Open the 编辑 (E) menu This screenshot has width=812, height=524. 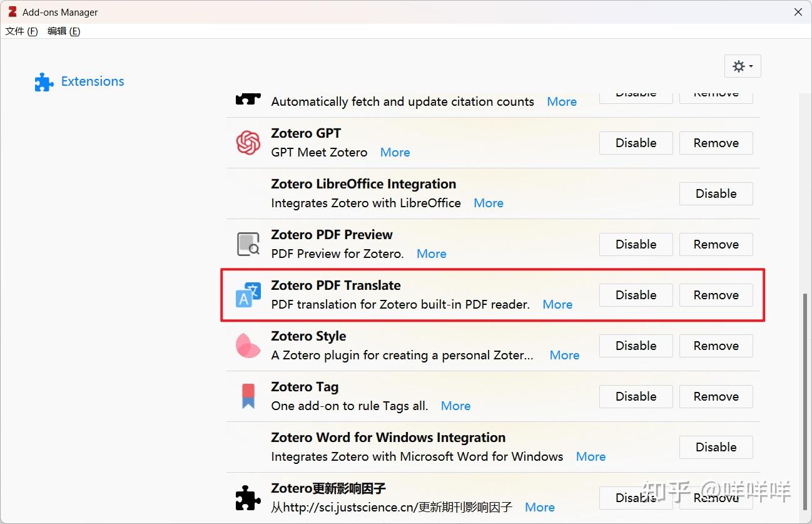(64, 31)
